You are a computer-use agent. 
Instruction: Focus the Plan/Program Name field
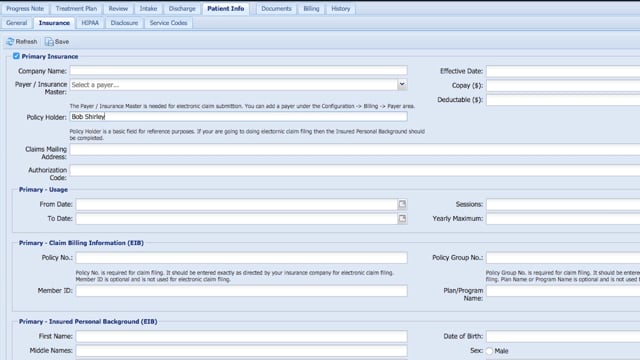[x=563, y=291]
